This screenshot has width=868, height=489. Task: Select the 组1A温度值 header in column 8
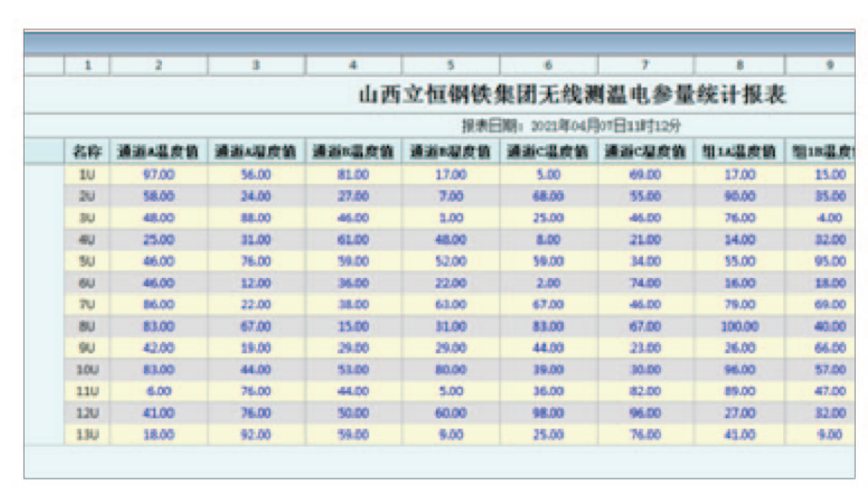tap(739, 152)
